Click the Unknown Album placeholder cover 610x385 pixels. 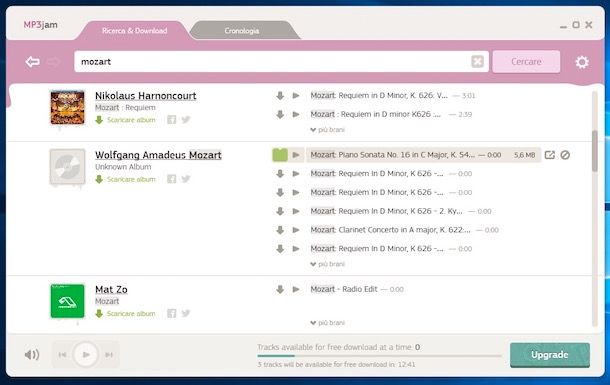point(67,167)
